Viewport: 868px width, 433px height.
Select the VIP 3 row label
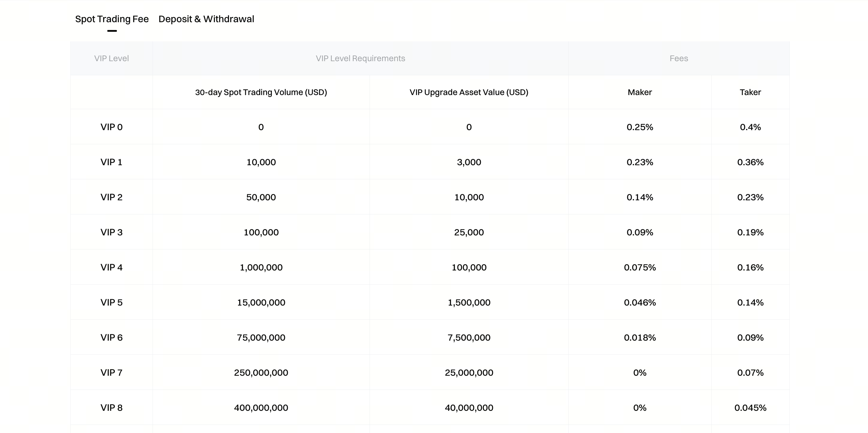pyautogui.click(x=111, y=232)
